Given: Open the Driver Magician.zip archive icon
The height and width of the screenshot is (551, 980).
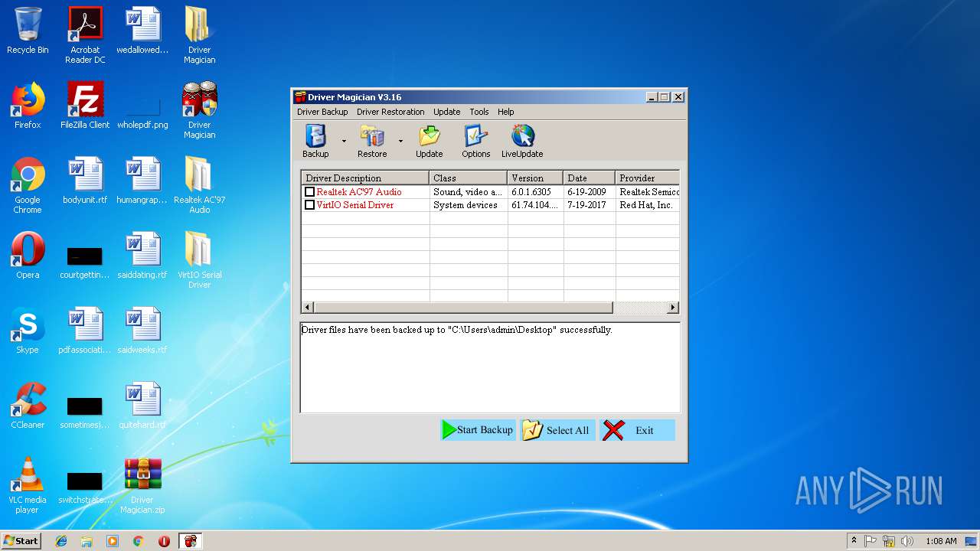Looking at the screenshot, I should click(x=142, y=485).
